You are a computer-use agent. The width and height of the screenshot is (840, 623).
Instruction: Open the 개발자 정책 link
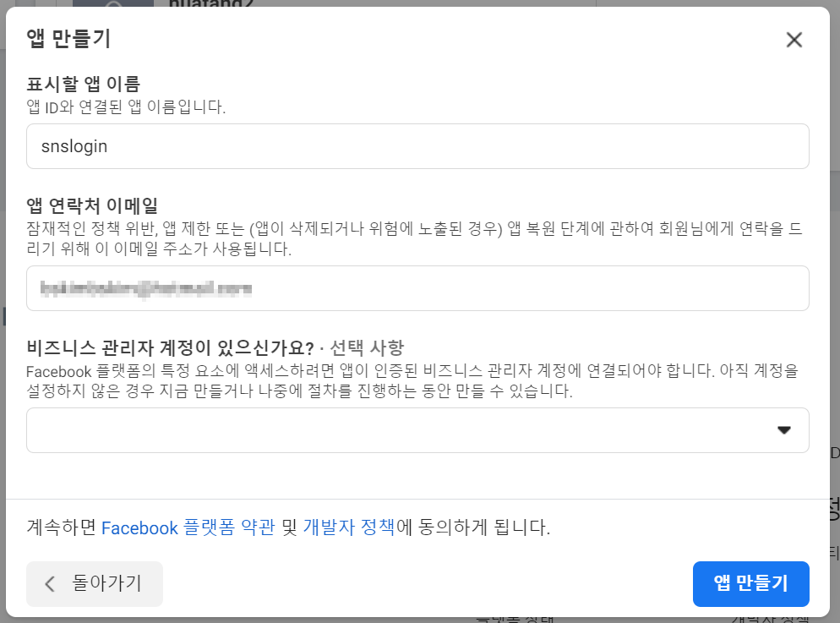tap(349, 527)
